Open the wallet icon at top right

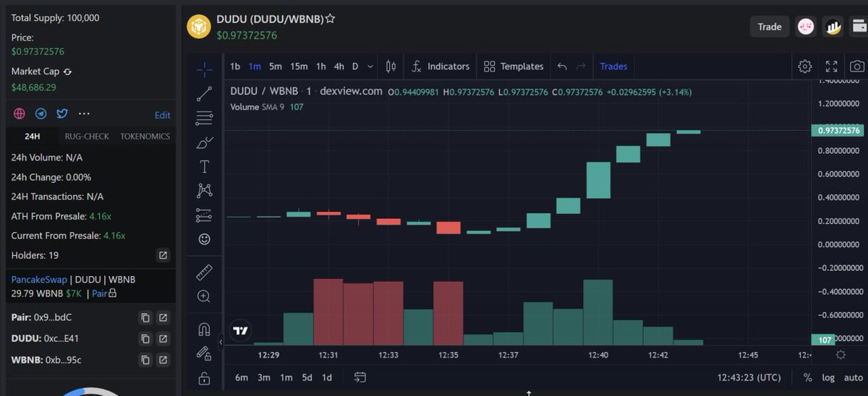click(x=860, y=27)
